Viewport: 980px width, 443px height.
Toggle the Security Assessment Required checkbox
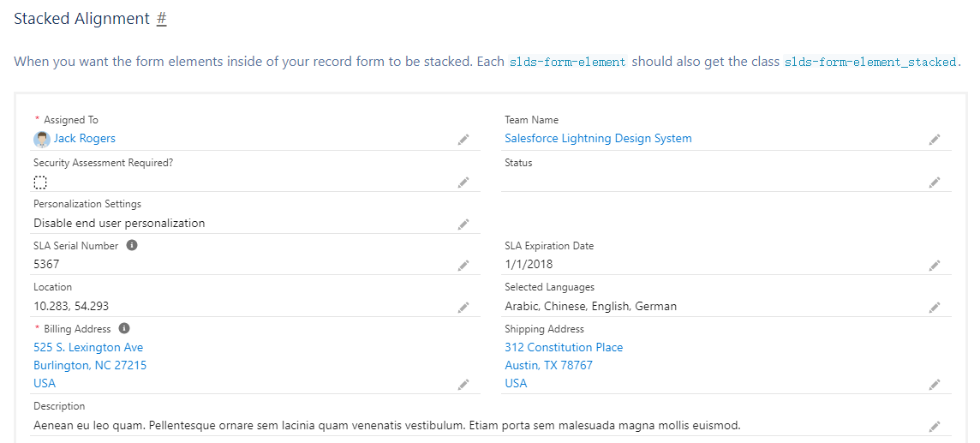pyautogui.click(x=40, y=182)
